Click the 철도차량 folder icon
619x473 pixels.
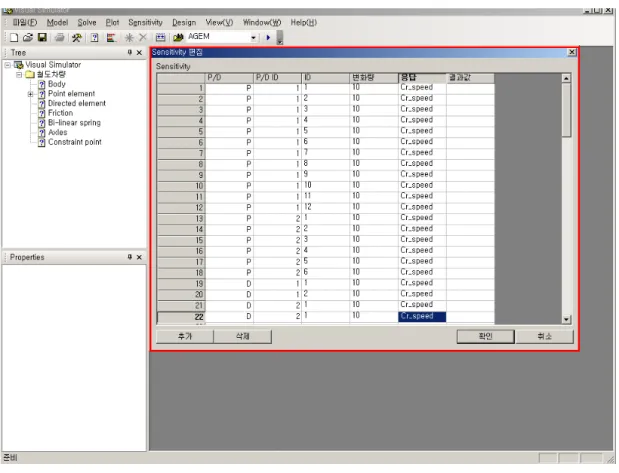click(30, 75)
